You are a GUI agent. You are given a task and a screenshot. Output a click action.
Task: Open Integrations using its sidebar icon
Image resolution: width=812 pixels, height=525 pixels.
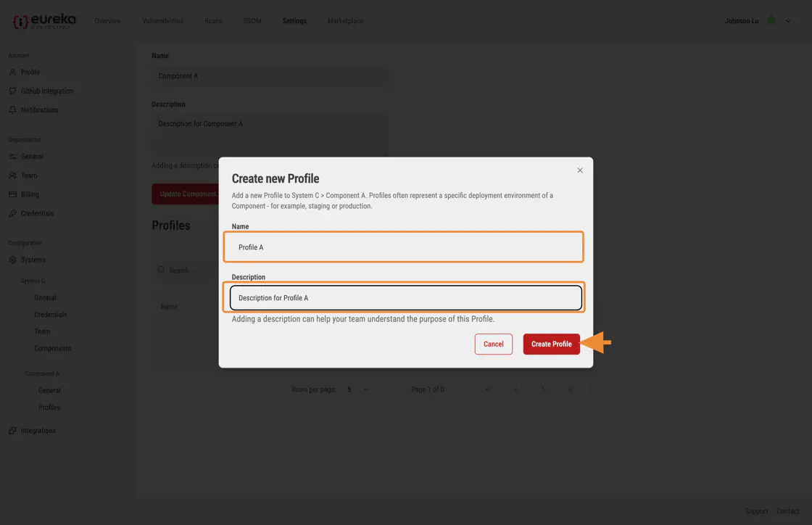(13, 430)
